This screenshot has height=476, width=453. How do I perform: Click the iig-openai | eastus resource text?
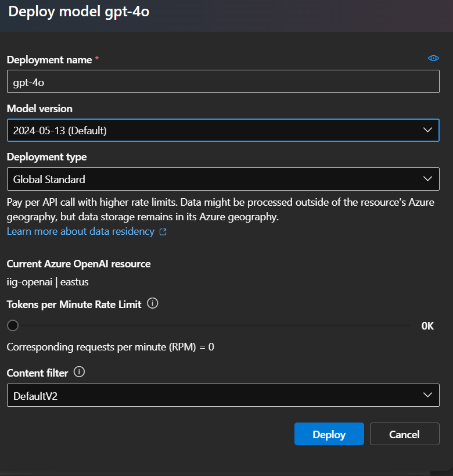click(x=48, y=282)
